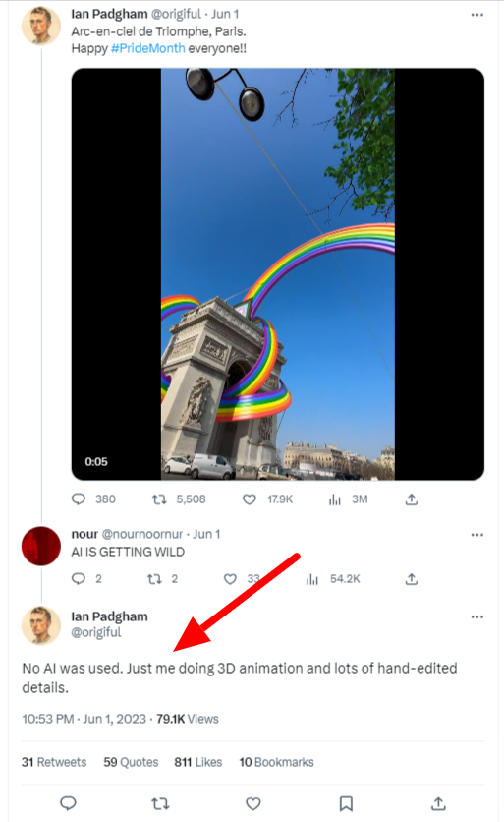Share the Arc-en-ciel video tweet
The image size is (504, 822).
(x=412, y=499)
